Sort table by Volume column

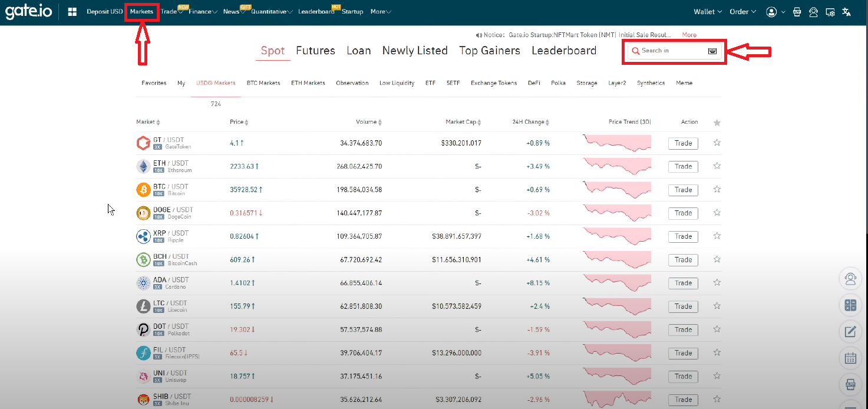369,122
